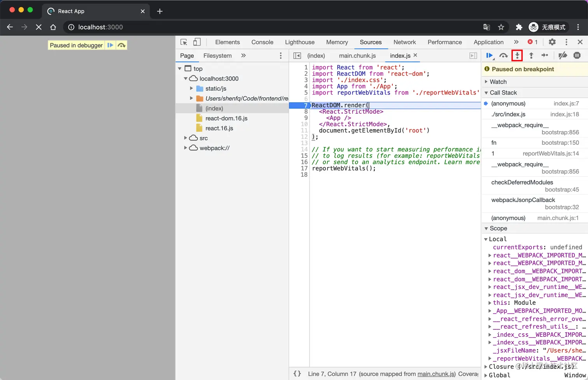The height and width of the screenshot is (380, 588).
Task: Toggle pause on exceptions
Action: [x=577, y=56]
